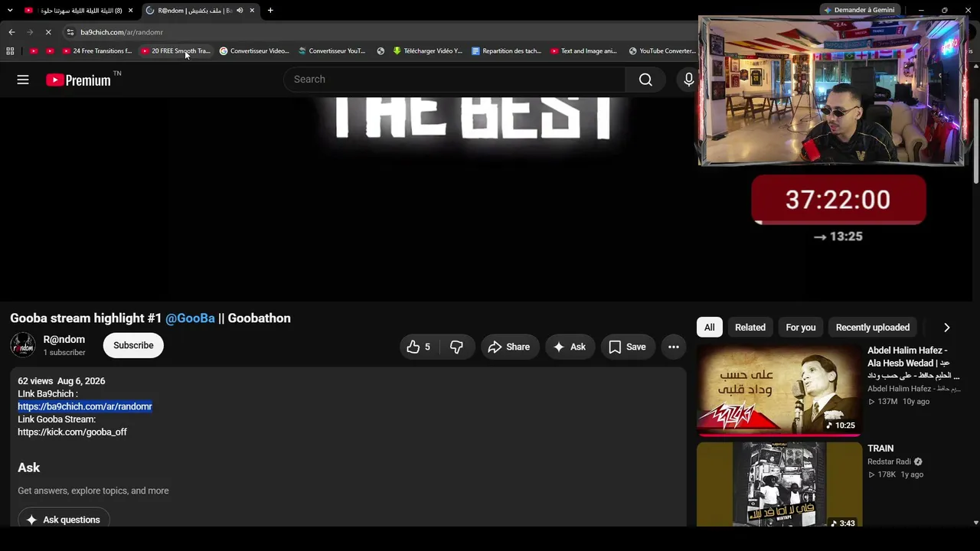This screenshot has width=980, height=551.
Task: Click the 37:22:00 timer overlay
Action: tap(838, 200)
